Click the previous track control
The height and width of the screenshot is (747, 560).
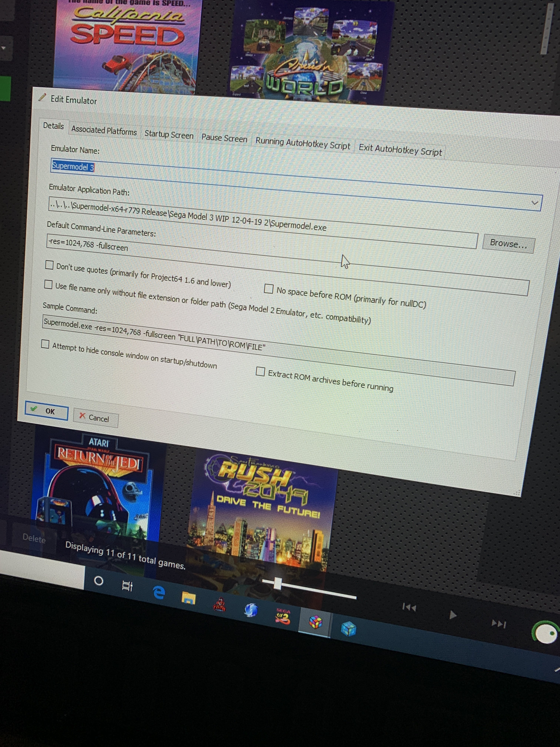tap(409, 608)
